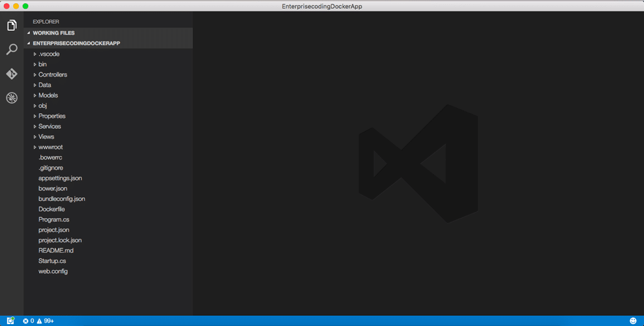Close the window with red button

pyautogui.click(x=6, y=6)
